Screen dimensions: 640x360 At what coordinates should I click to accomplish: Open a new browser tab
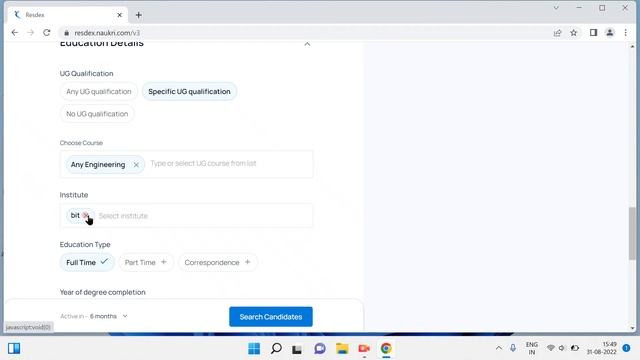[138, 15]
